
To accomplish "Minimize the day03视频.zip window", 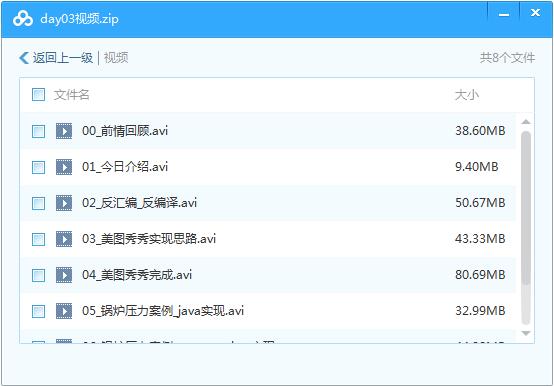I will pyautogui.click(x=504, y=14).
